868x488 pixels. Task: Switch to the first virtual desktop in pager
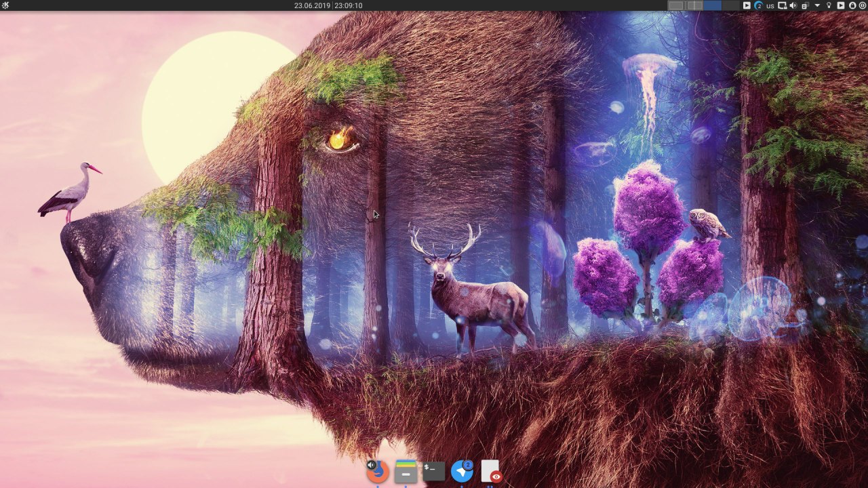676,5
